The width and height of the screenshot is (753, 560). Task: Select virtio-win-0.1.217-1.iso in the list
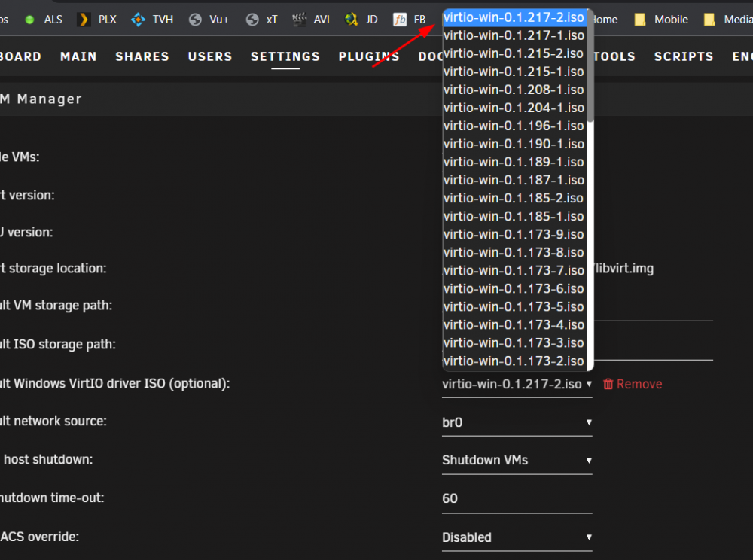(514, 35)
